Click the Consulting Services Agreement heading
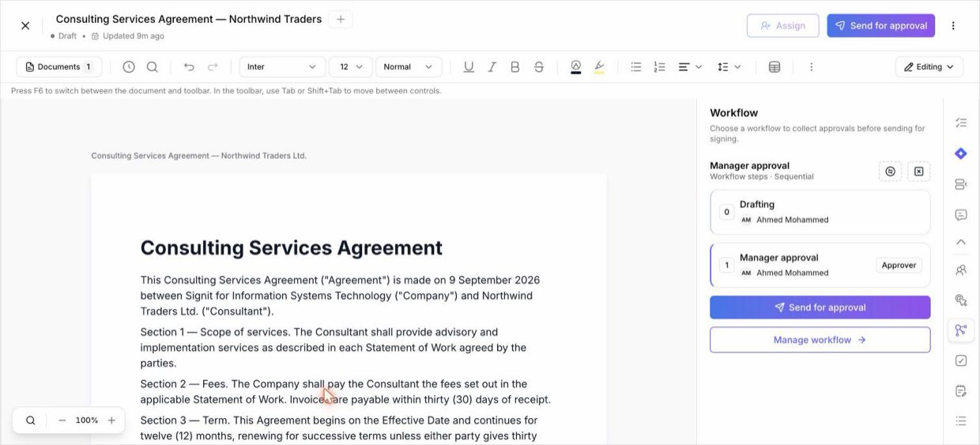Screen dimensions: 980x445 pyautogui.click(x=291, y=247)
